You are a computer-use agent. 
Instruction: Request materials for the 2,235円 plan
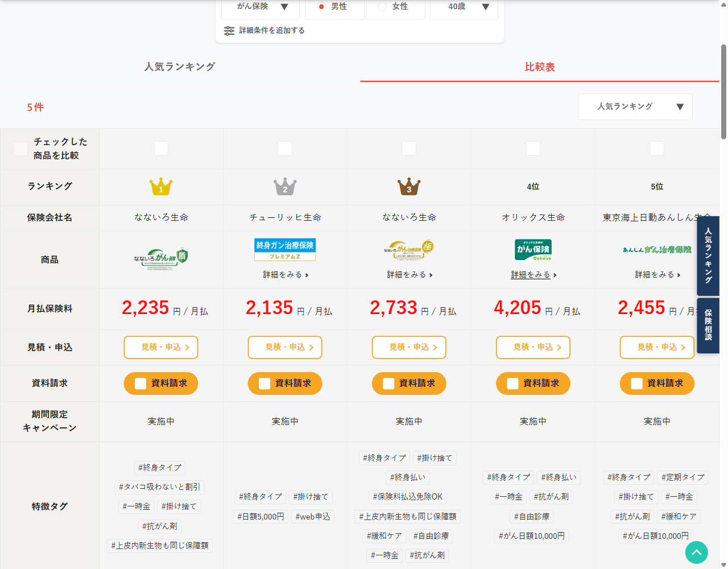(x=161, y=384)
